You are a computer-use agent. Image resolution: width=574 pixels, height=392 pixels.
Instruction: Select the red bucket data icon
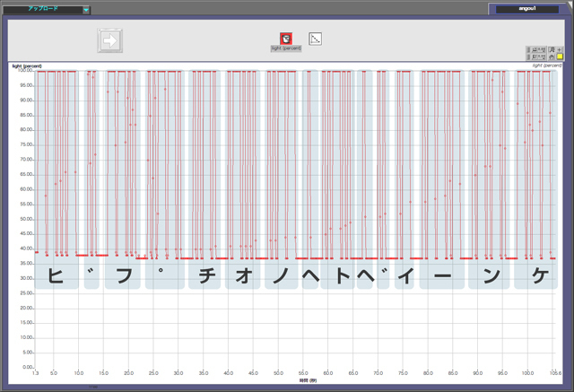click(x=286, y=39)
